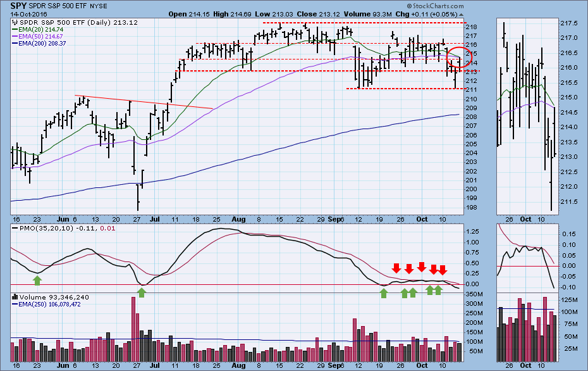
Task: Click the Chg +0.11 (+0.05%) value
Action: [426, 15]
